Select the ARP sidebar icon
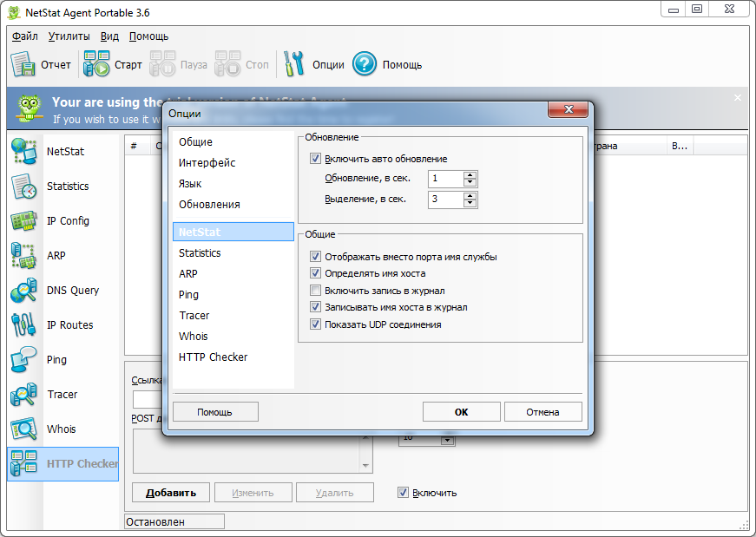 (x=23, y=255)
